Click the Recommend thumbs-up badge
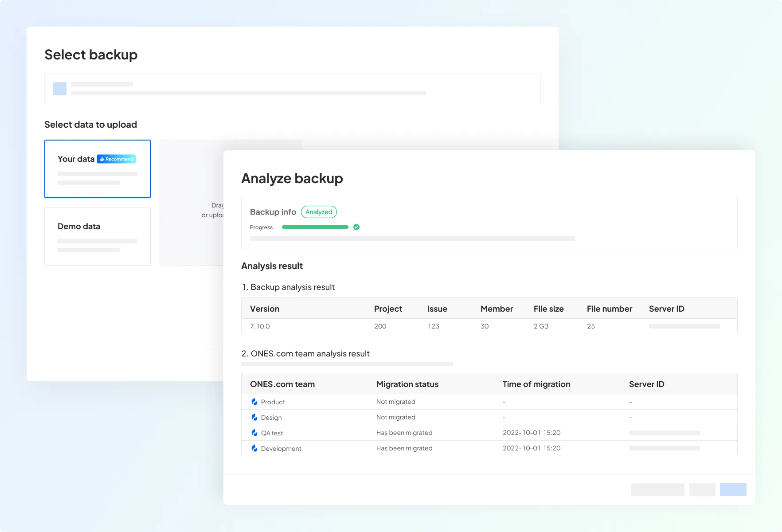 coord(117,159)
